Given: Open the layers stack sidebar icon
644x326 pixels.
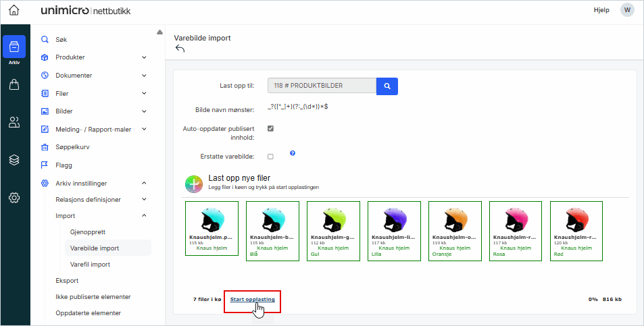Looking at the screenshot, I should [x=14, y=160].
